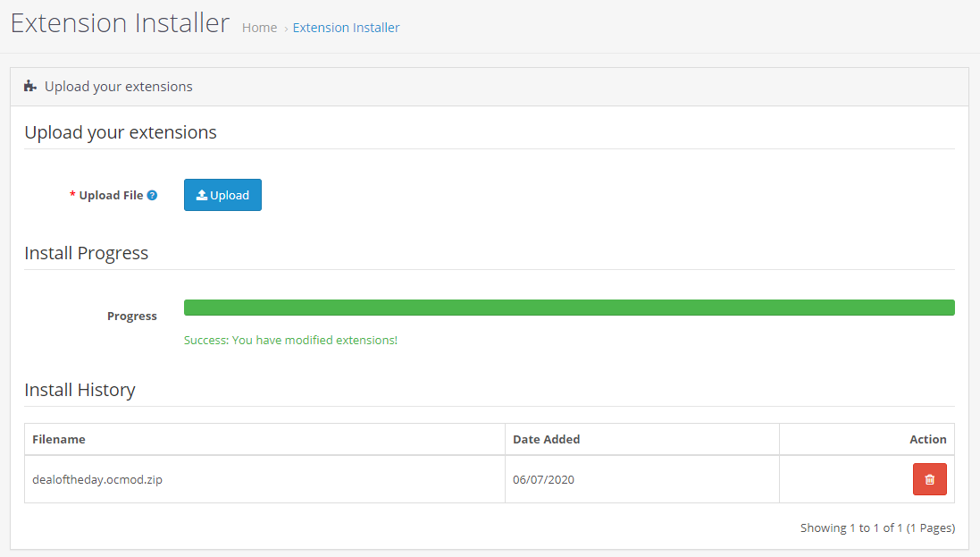Click the Extension Installer page title
Image resolution: width=980 pixels, height=557 pixels.
120,23
